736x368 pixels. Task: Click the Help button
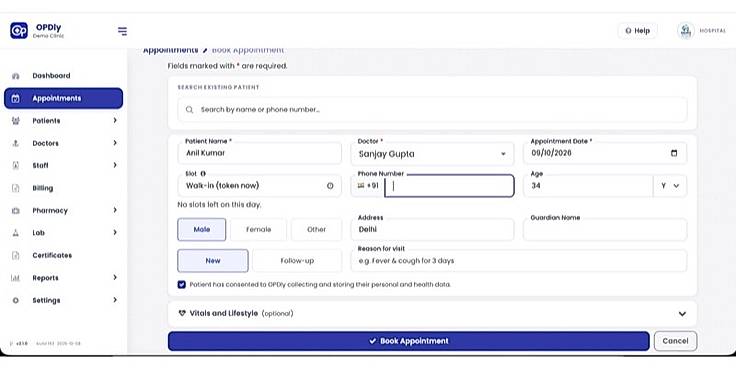[637, 31]
